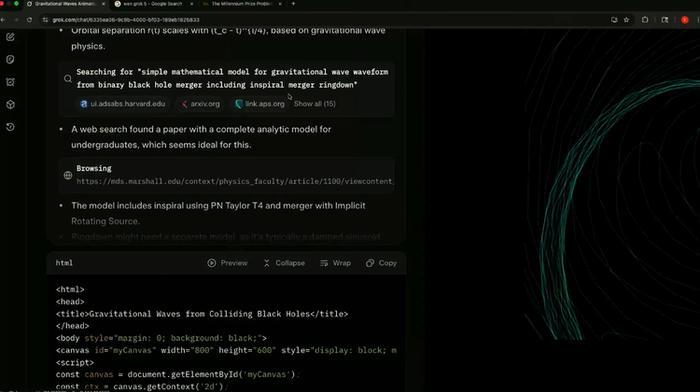Click the second sidebar icon below new chat

(10, 59)
